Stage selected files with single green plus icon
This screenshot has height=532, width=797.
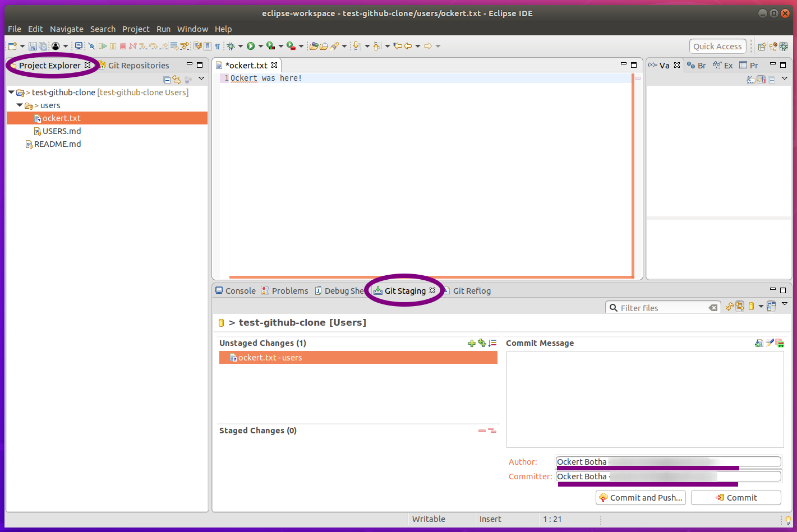coord(472,343)
